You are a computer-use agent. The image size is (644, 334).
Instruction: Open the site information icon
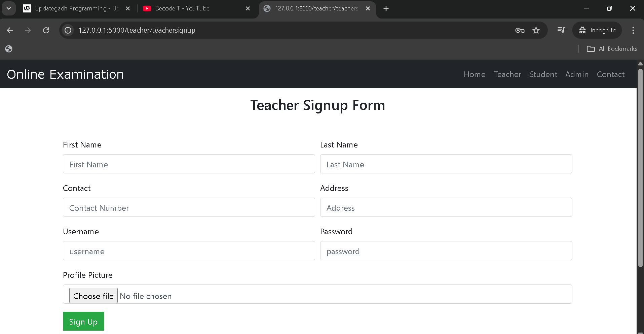[68, 30]
